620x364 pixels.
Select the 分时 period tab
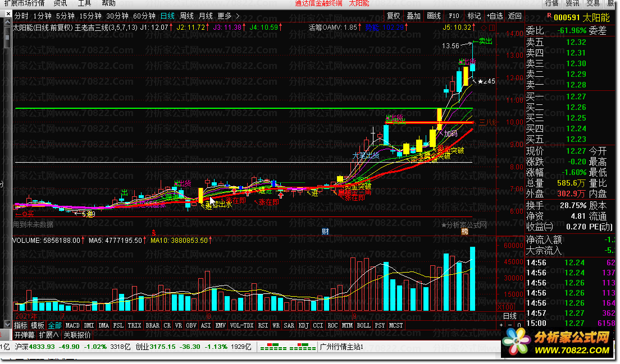(21, 16)
